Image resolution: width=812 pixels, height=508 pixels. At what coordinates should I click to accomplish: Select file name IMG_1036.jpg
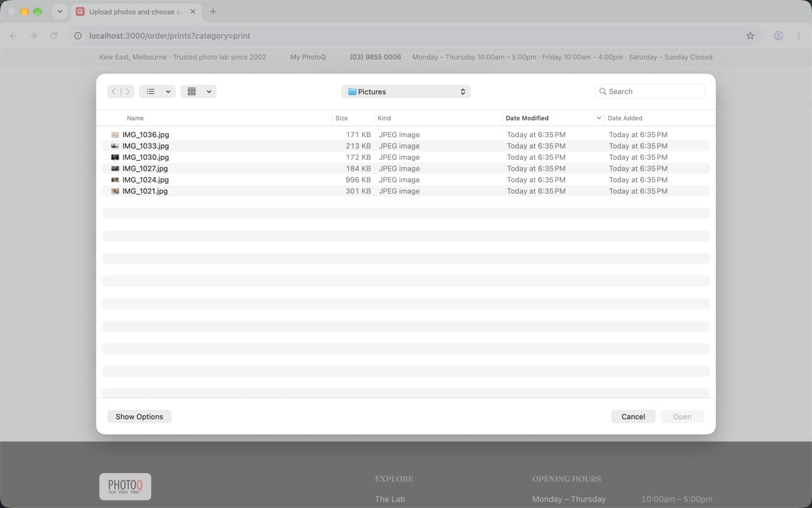click(x=146, y=135)
